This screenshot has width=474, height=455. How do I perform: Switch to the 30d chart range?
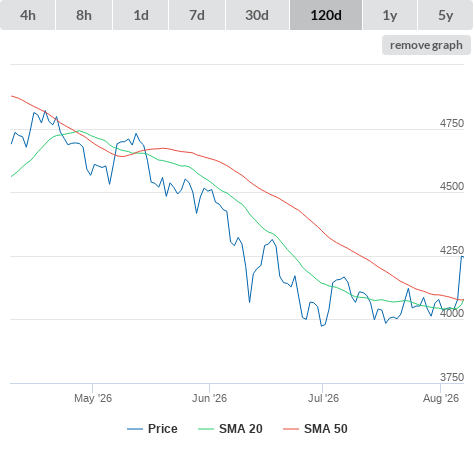coord(257,15)
